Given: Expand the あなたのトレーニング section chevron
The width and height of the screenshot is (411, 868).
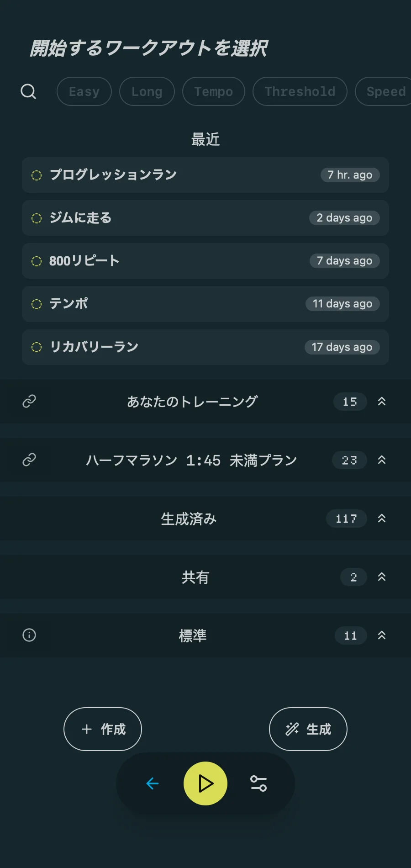Looking at the screenshot, I should coord(382,402).
